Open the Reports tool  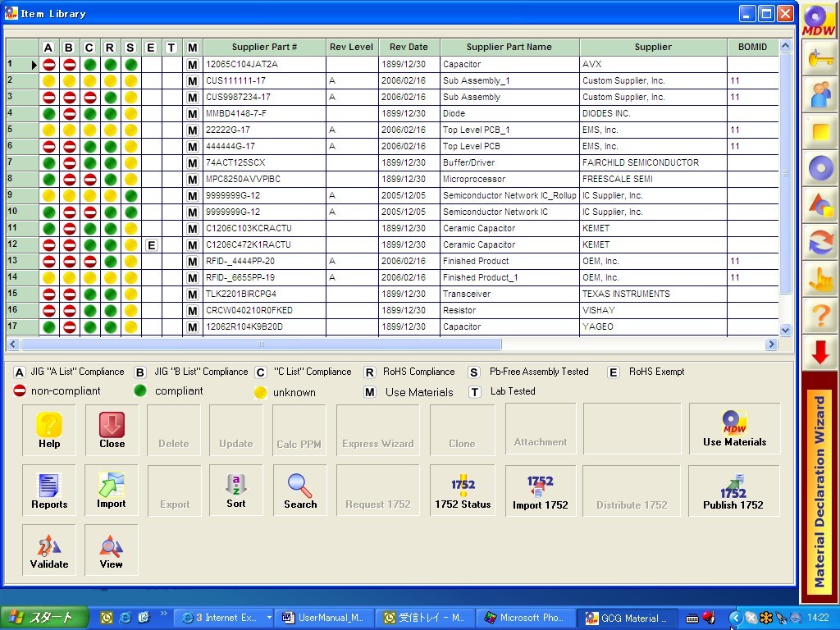point(49,491)
